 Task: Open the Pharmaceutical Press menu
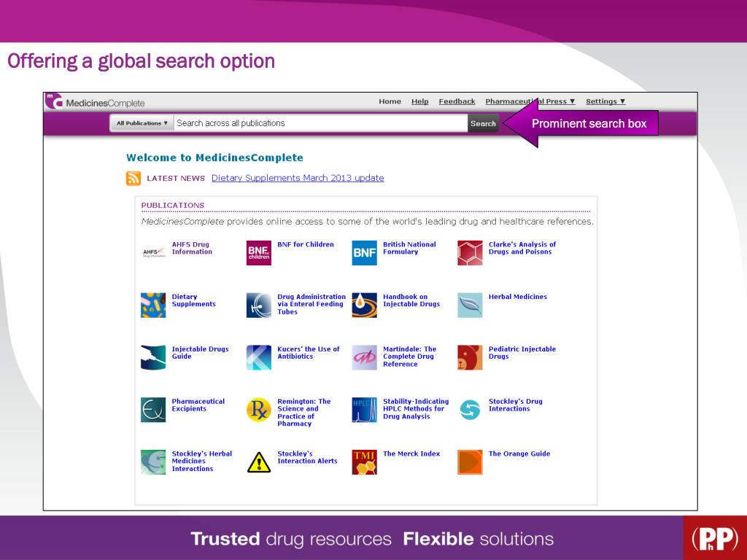(x=530, y=101)
